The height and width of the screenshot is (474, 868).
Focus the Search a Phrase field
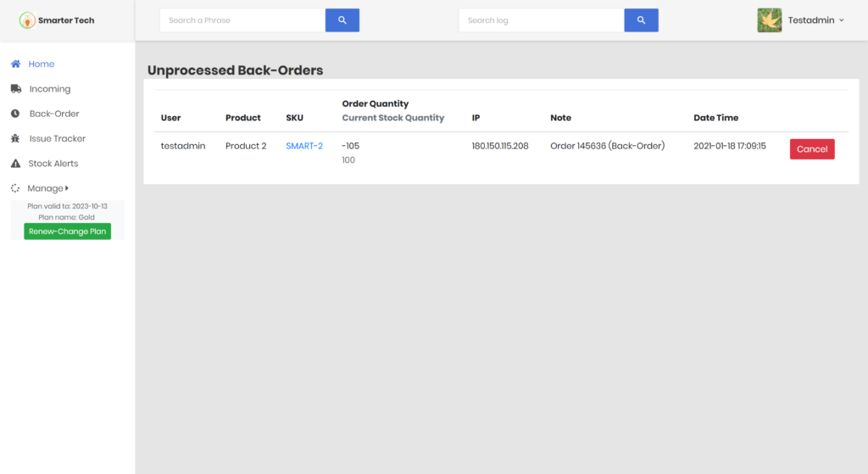pos(242,20)
